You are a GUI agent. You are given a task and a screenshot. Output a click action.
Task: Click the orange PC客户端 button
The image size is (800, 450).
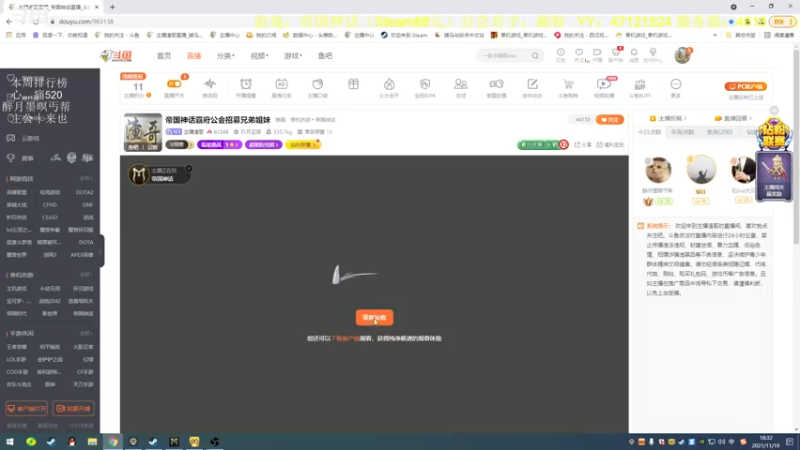click(x=745, y=86)
